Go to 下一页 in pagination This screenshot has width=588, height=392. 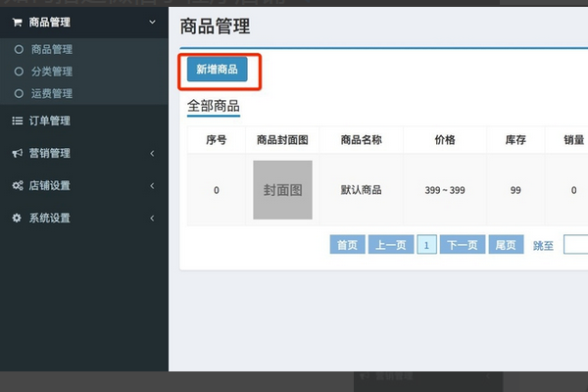point(463,245)
